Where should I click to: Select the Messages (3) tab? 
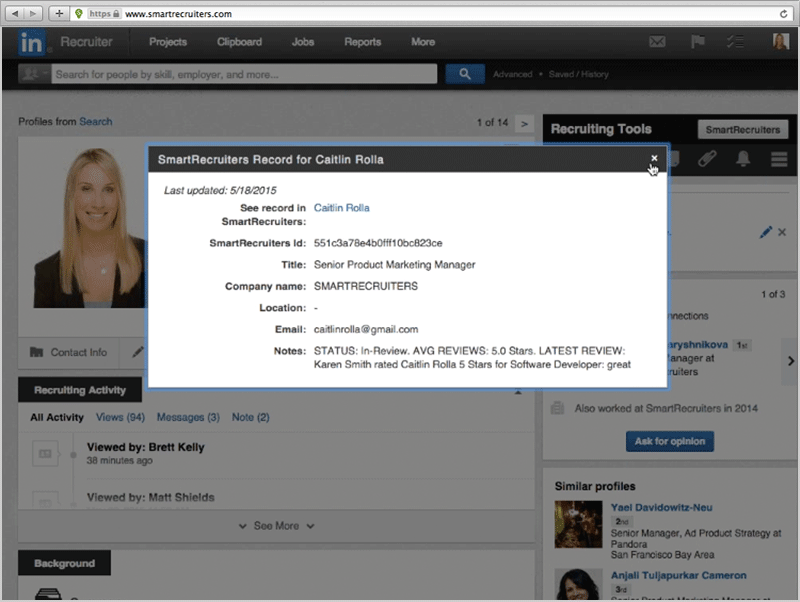tap(188, 417)
